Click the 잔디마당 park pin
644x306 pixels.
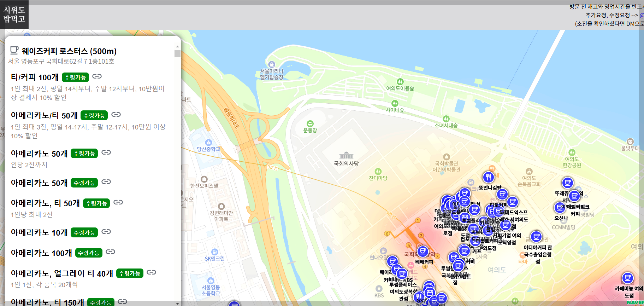(378, 172)
